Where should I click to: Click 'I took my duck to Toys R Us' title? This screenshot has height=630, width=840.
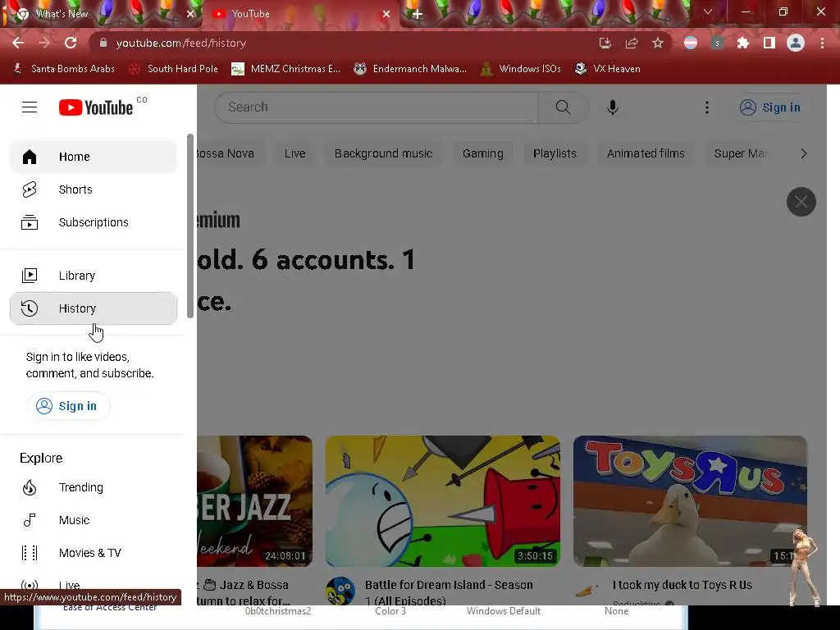(682, 585)
